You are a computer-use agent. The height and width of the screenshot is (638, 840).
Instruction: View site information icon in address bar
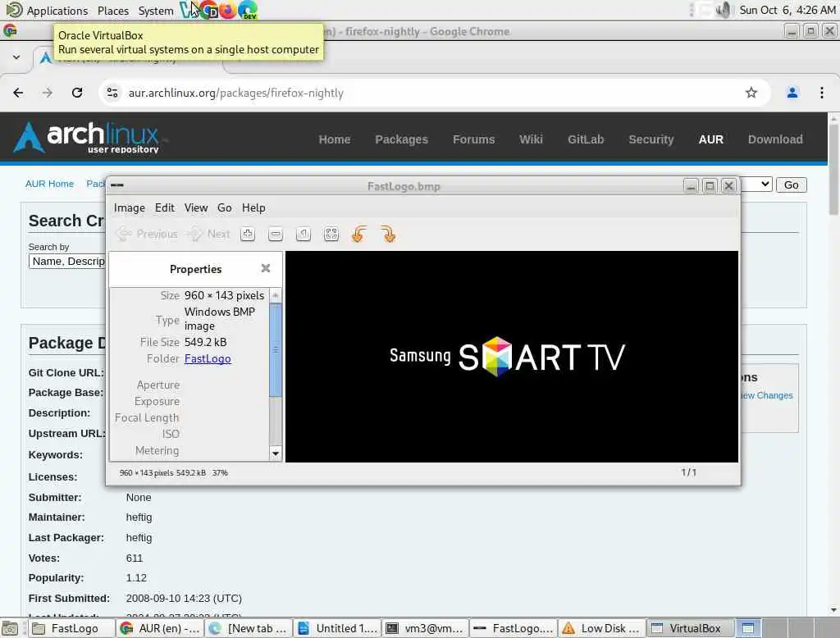(112, 93)
